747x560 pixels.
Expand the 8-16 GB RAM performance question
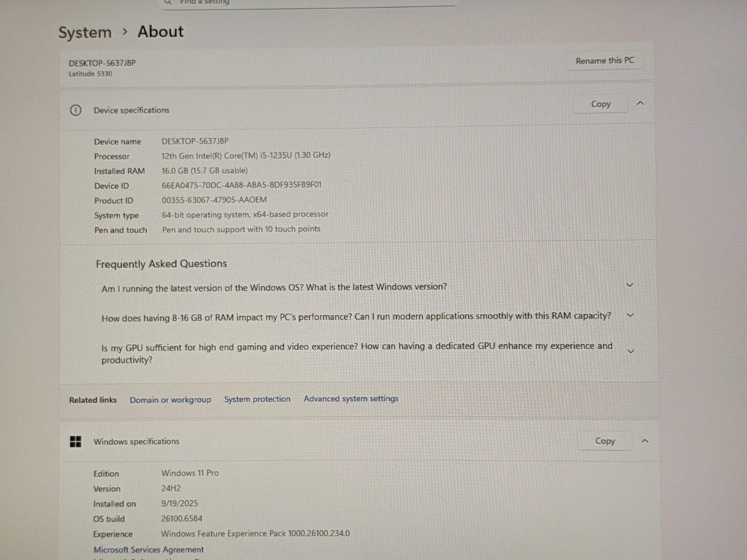click(x=630, y=315)
